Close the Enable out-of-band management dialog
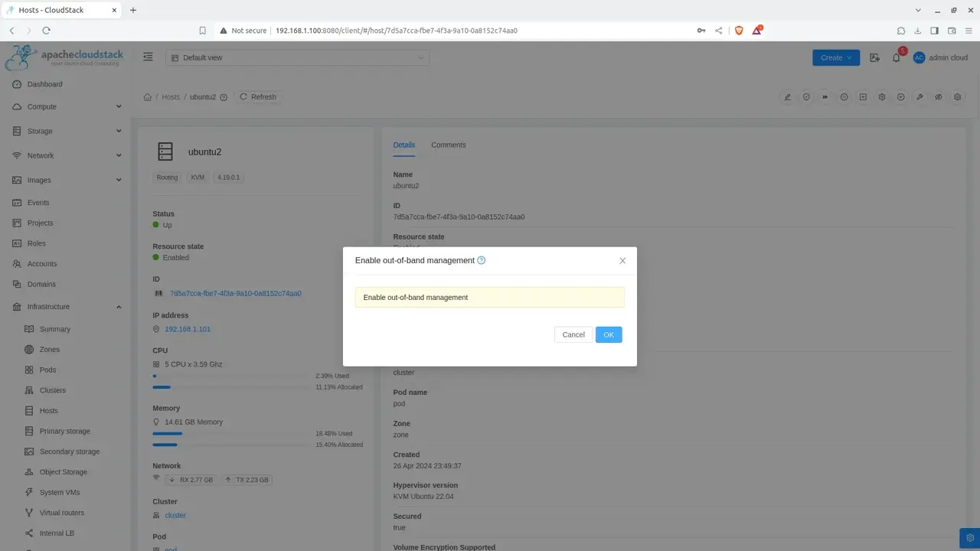This screenshot has width=980, height=551. point(622,261)
